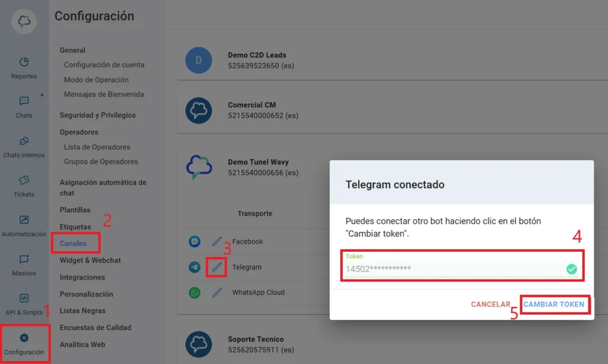Open Asignación automática de chat
This screenshot has width=608, height=364.
point(103,188)
